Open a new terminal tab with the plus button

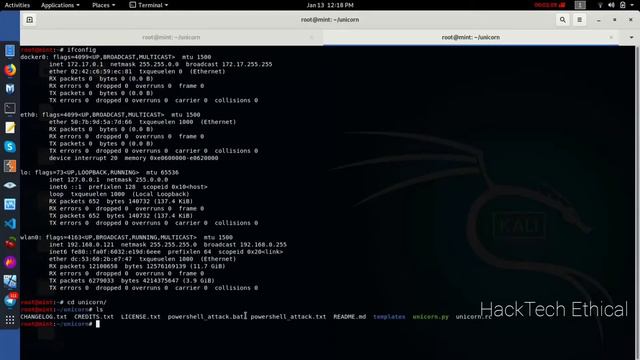(x=29, y=20)
